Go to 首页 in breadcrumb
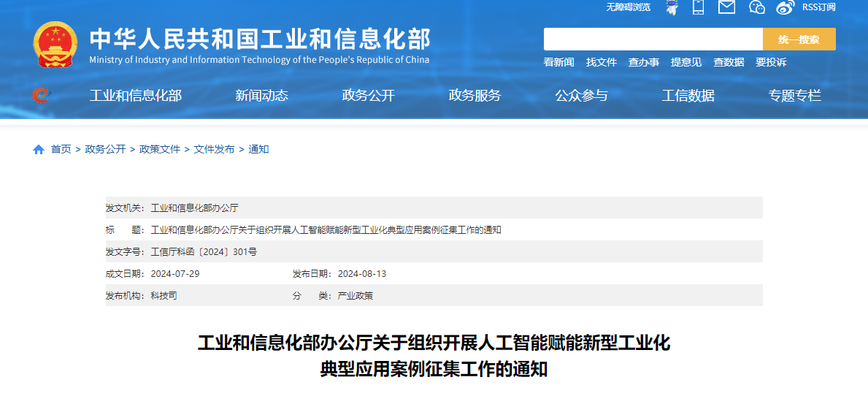This screenshot has height=407, width=868. [x=61, y=149]
